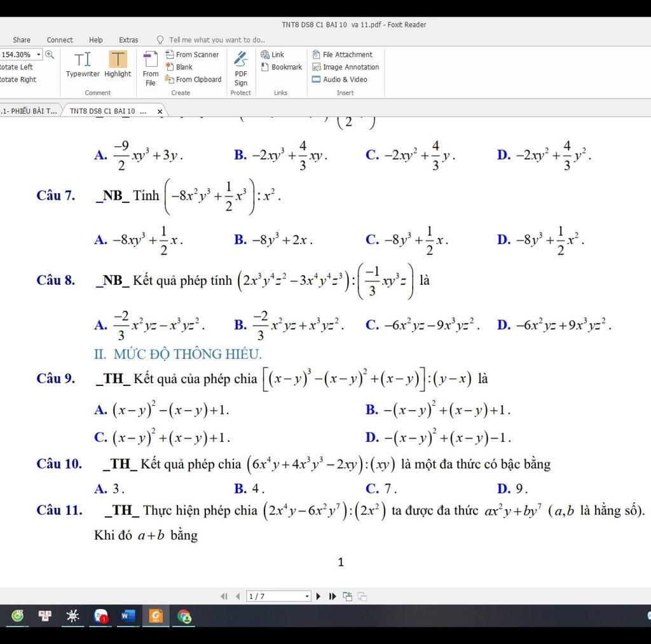
Task: Click the previous view icon
Action: pyautogui.click(x=348, y=596)
